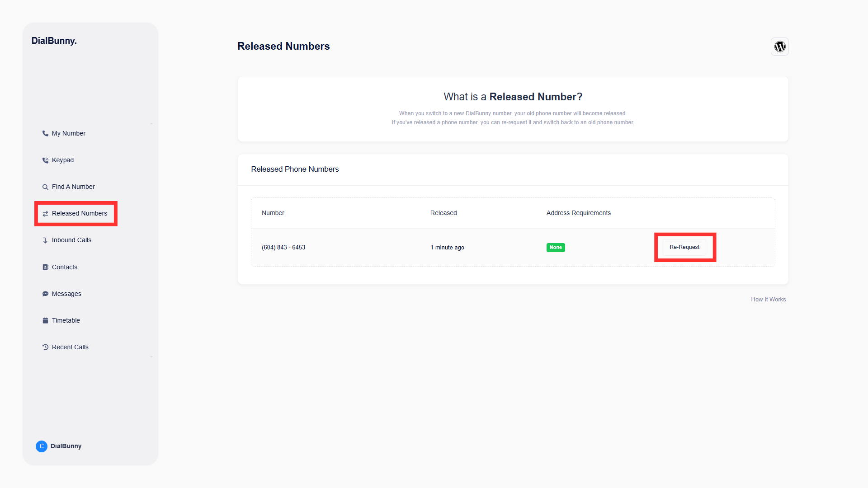Select the (604) 843 - 6453 number row
Viewport: 868px width, 488px height.
(283, 247)
